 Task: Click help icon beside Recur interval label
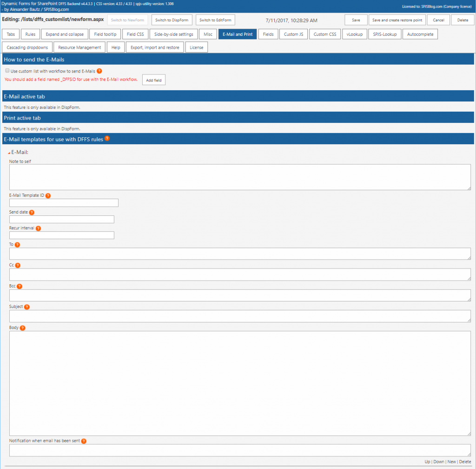click(38, 228)
